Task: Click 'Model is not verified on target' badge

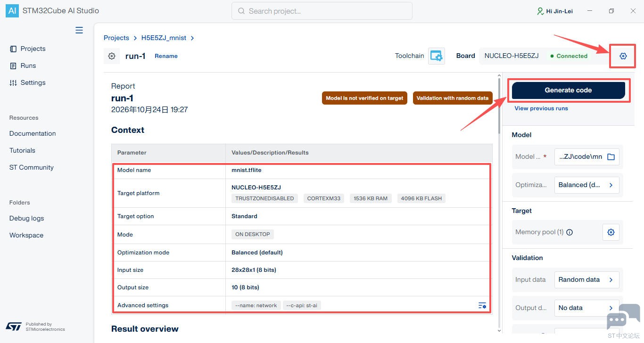Action: pos(364,98)
